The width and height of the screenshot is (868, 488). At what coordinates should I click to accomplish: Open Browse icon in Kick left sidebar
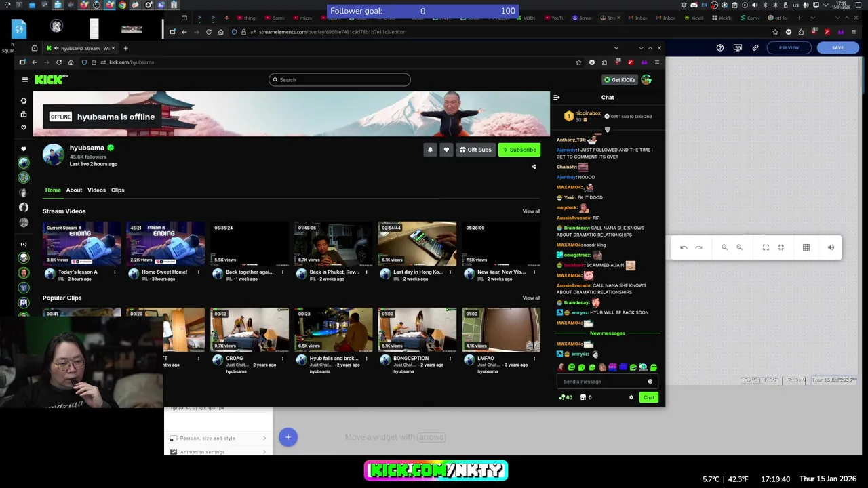pyautogui.click(x=24, y=114)
